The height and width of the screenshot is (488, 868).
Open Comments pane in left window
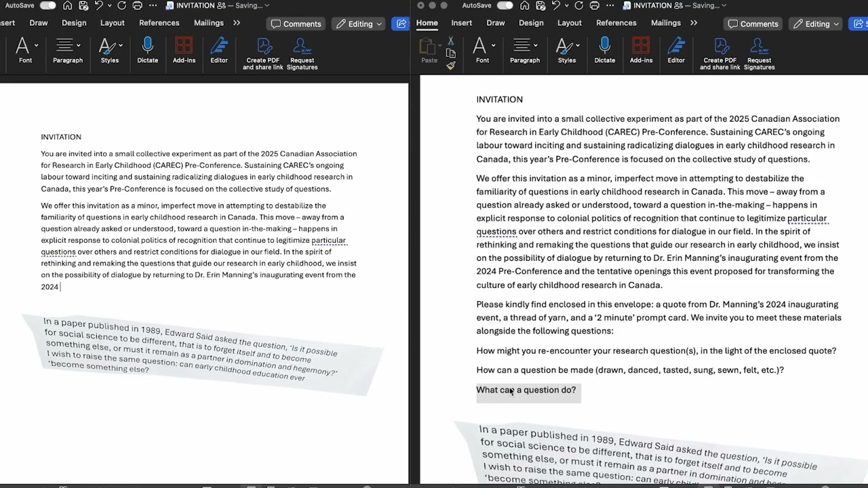296,24
